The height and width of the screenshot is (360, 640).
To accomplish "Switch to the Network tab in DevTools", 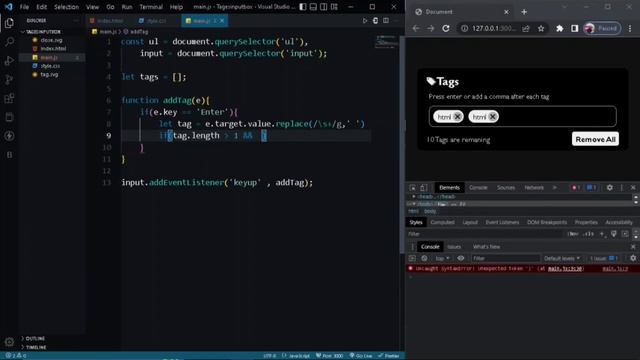I will coord(534,187).
